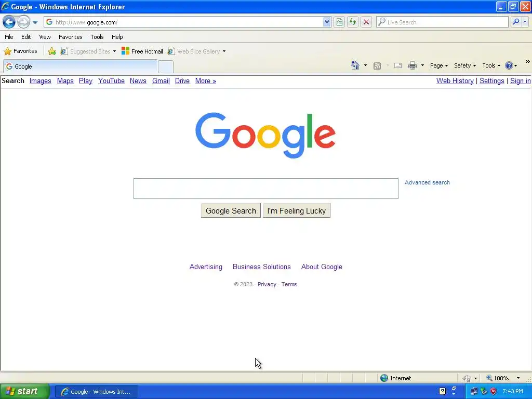
Task: Stop loading with the red X icon
Action: pos(366,22)
